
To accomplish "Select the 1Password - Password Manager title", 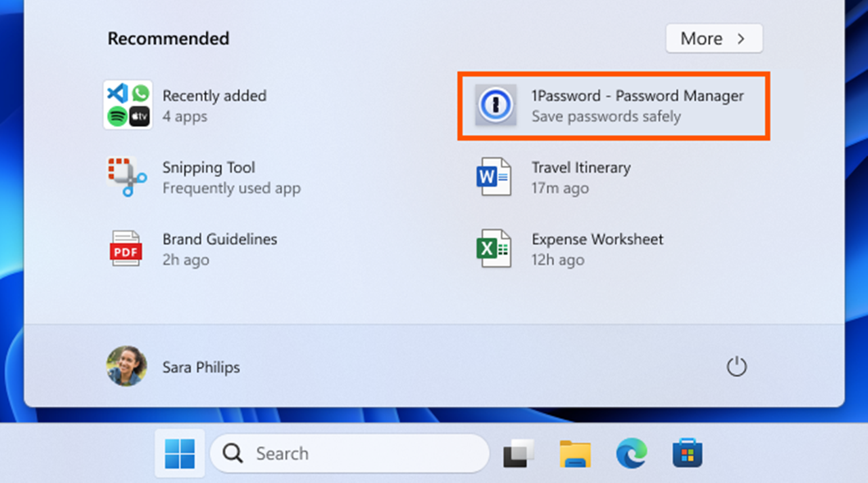I will point(637,96).
